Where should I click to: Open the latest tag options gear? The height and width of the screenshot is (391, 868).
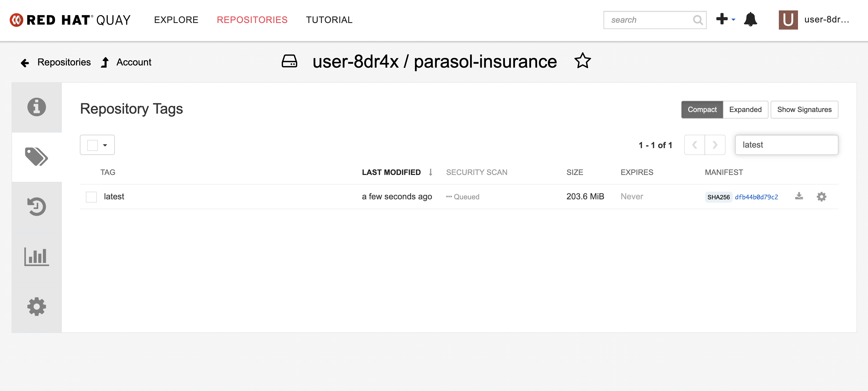[822, 197]
